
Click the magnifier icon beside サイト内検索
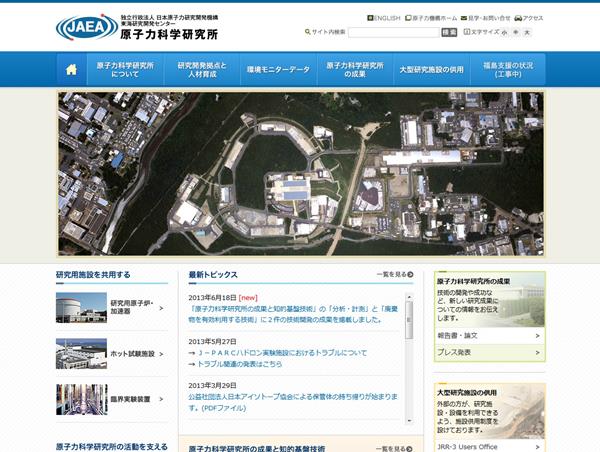click(x=307, y=32)
